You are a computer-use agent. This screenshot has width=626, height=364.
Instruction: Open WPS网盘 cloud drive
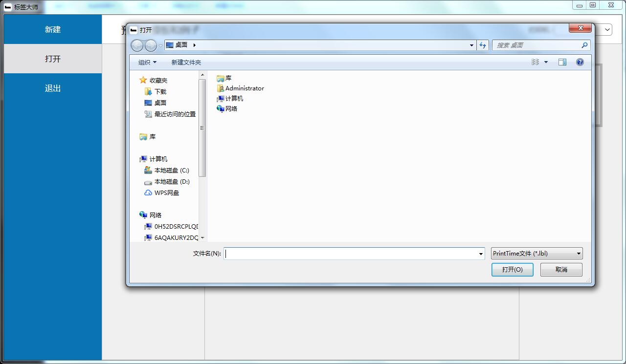[166, 193]
